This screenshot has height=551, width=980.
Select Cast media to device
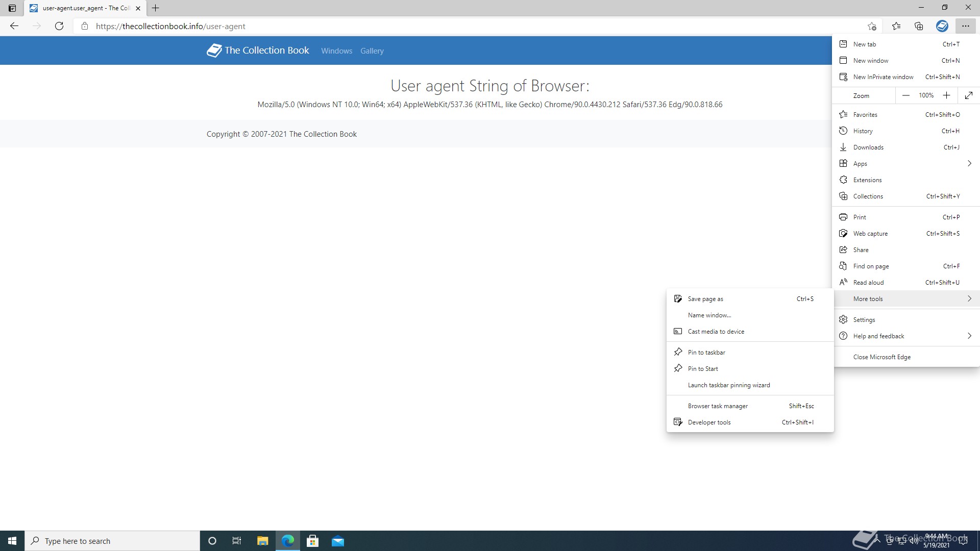[x=750, y=332]
